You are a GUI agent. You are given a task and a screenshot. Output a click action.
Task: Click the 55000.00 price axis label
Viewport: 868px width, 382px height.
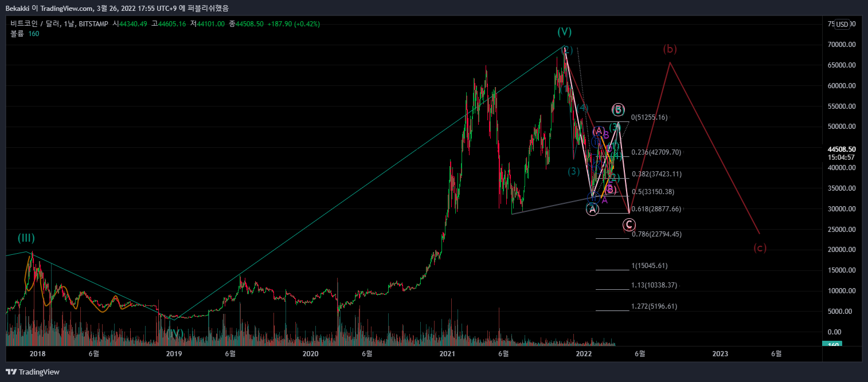coord(842,107)
